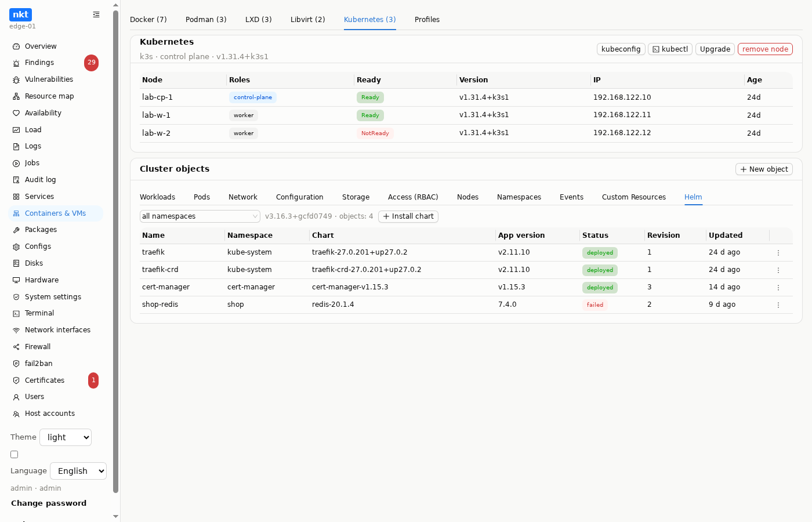
Task: Click the Certificates badge showing 1
Action: point(93,380)
